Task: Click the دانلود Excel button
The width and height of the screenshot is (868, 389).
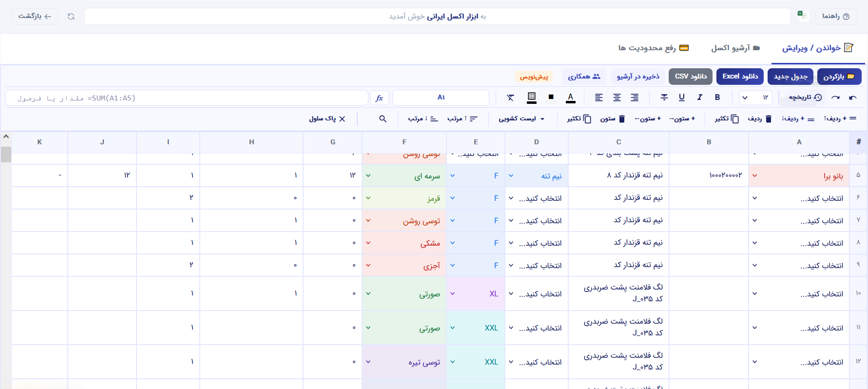Action: tap(740, 77)
